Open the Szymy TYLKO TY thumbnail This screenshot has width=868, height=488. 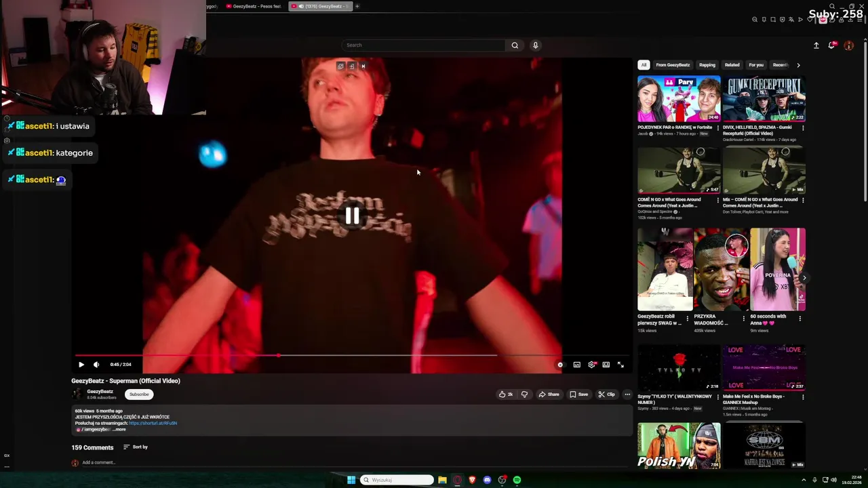tap(679, 367)
